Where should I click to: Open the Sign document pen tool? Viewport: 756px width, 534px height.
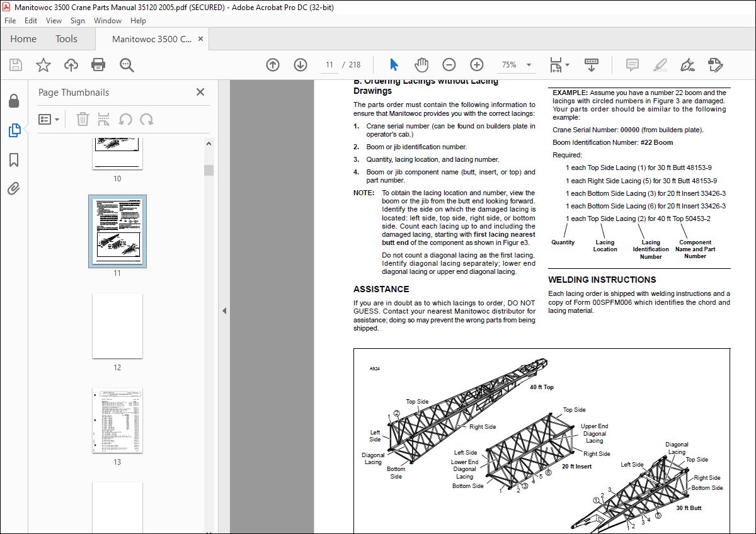click(687, 65)
